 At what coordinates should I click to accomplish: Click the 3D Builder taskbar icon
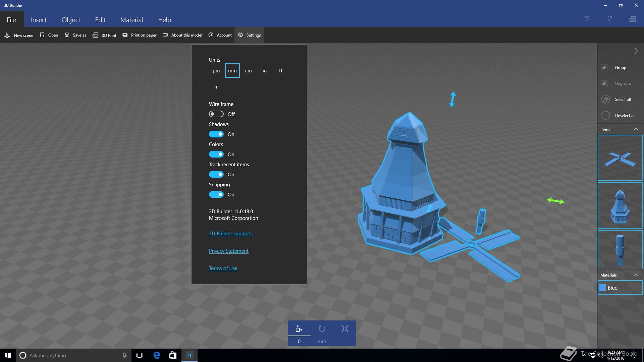190,355
